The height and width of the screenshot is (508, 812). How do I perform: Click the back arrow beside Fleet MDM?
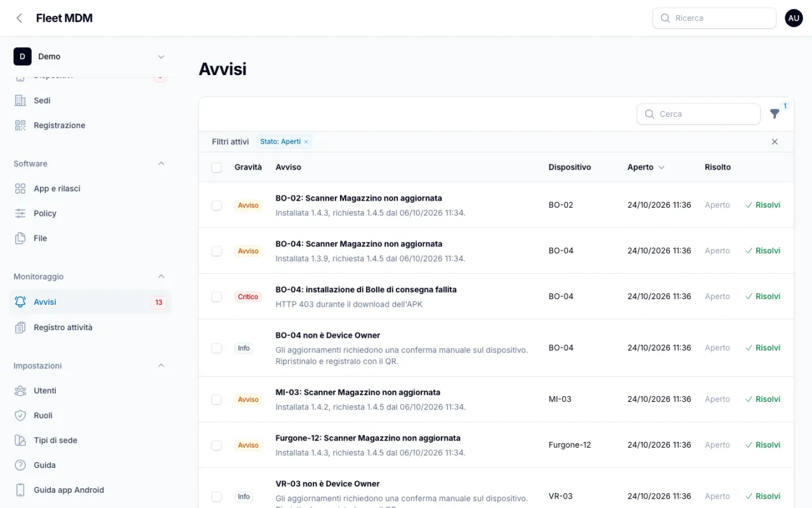[x=20, y=18]
